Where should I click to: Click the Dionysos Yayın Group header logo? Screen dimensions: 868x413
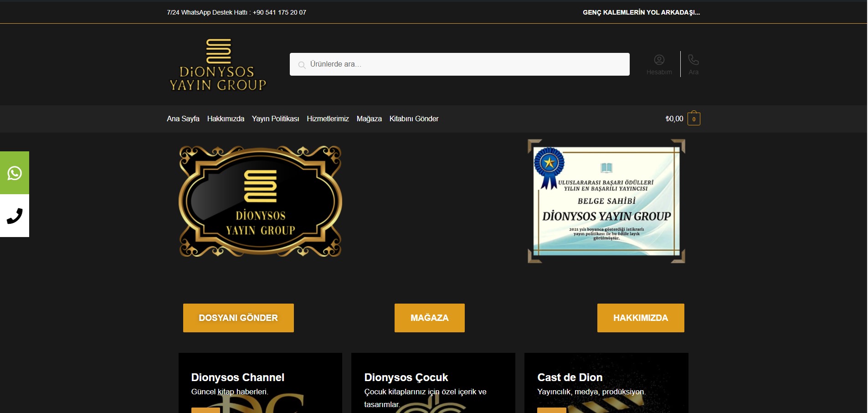click(218, 64)
